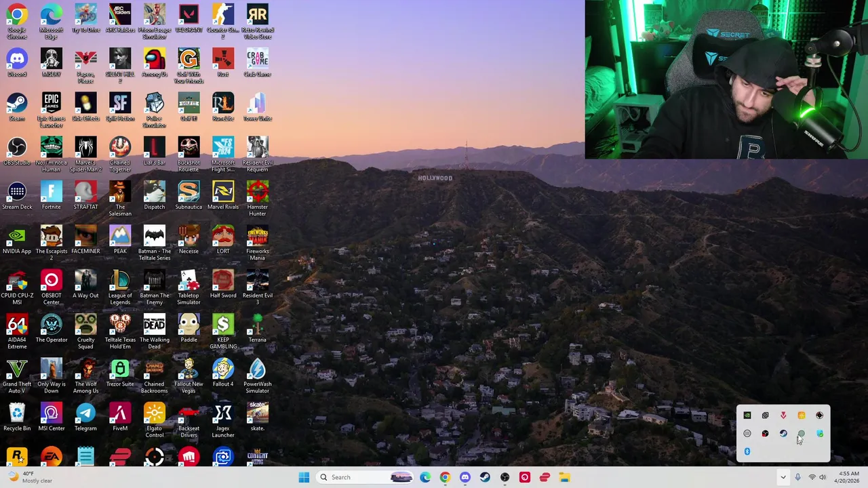Select Microsoft Flight Simulator desktop icon
868x488 pixels.
click(223, 154)
